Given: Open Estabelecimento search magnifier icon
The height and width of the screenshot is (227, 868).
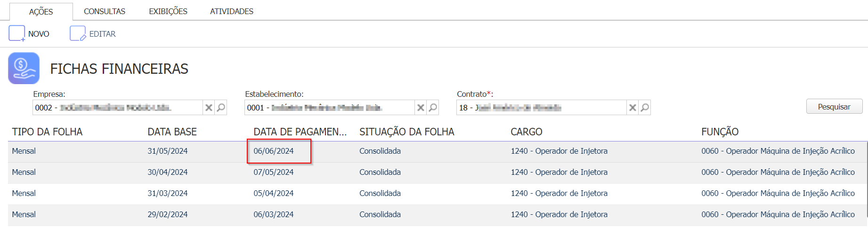Looking at the screenshot, I should [433, 108].
